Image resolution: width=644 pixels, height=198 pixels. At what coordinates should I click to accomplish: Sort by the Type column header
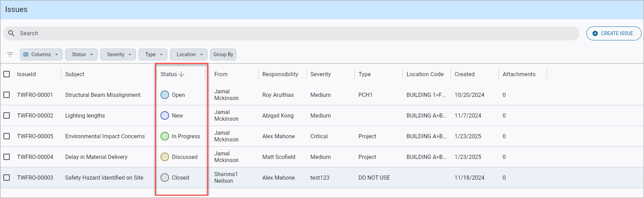pos(365,74)
